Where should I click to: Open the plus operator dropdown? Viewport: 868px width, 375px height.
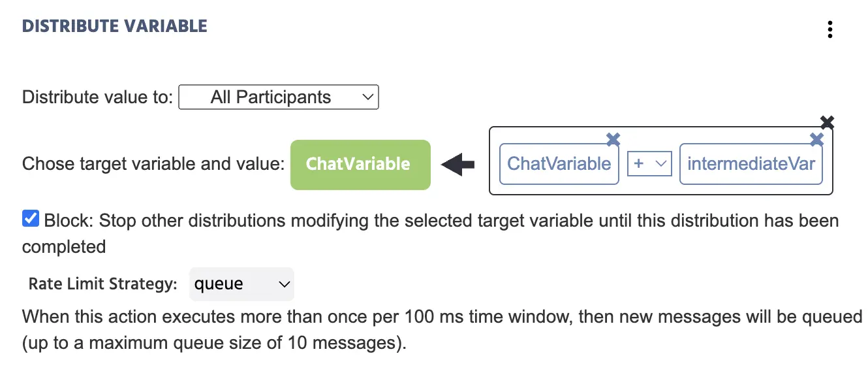pos(649,164)
